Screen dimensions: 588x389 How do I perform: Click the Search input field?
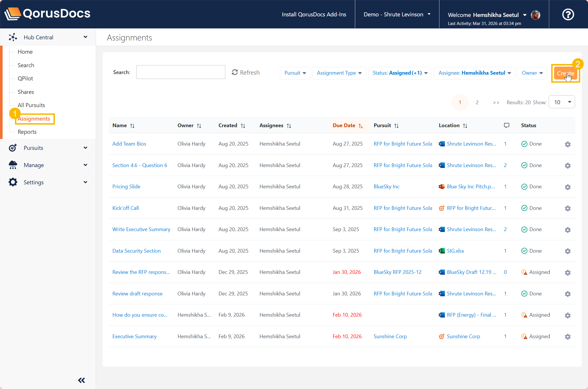[180, 72]
